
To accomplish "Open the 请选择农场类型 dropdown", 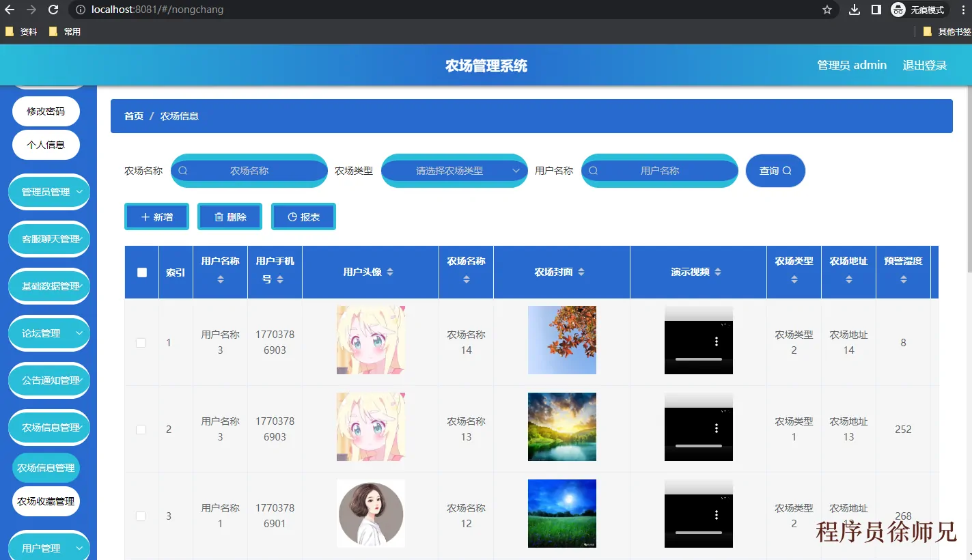I will click(454, 171).
